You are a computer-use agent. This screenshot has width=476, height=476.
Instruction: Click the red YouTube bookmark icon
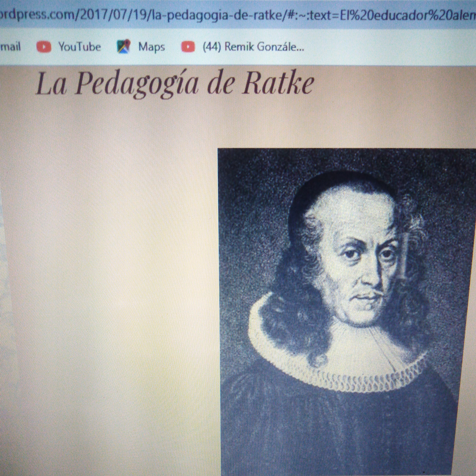coord(44,47)
